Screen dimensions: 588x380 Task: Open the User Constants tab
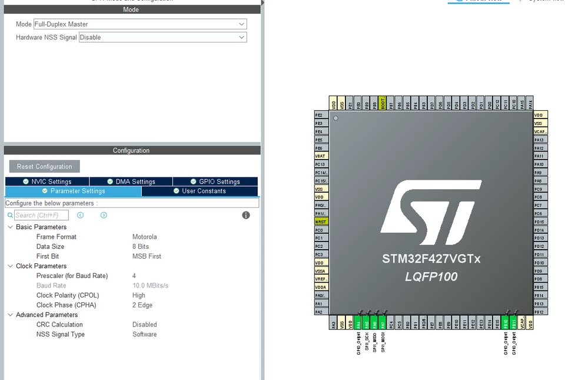click(200, 191)
